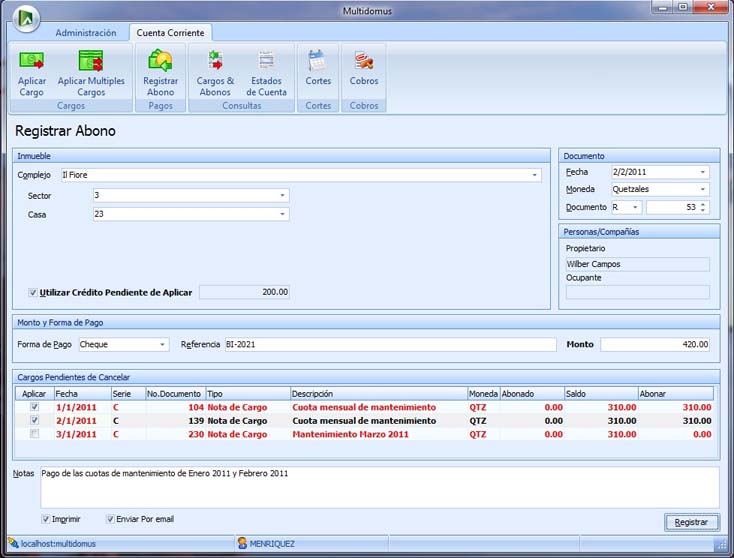Expand the Complejo dropdown
The width and height of the screenshot is (734, 558).
coord(535,175)
